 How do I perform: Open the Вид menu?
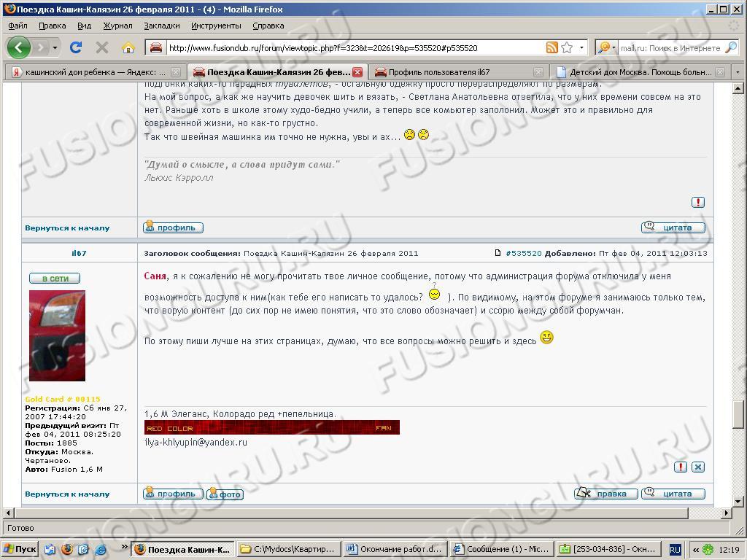point(85,26)
